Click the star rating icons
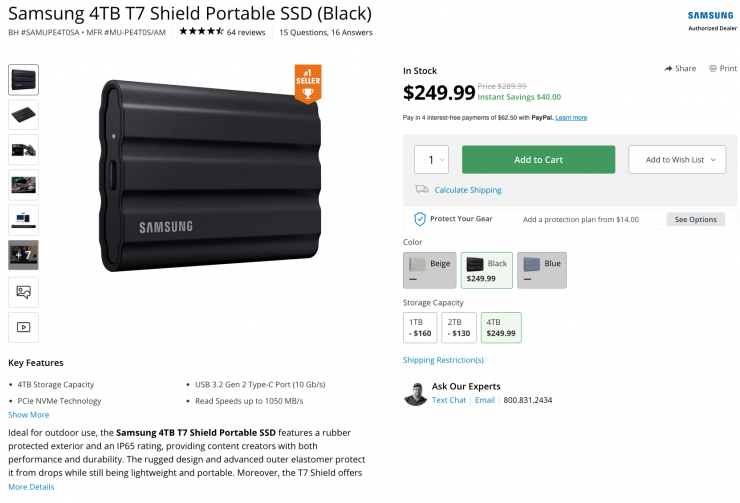 coord(201,32)
